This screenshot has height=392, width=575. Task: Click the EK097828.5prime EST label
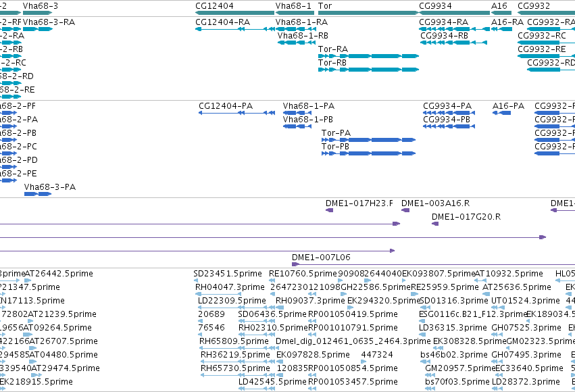pyautogui.click(x=313, y=355)
